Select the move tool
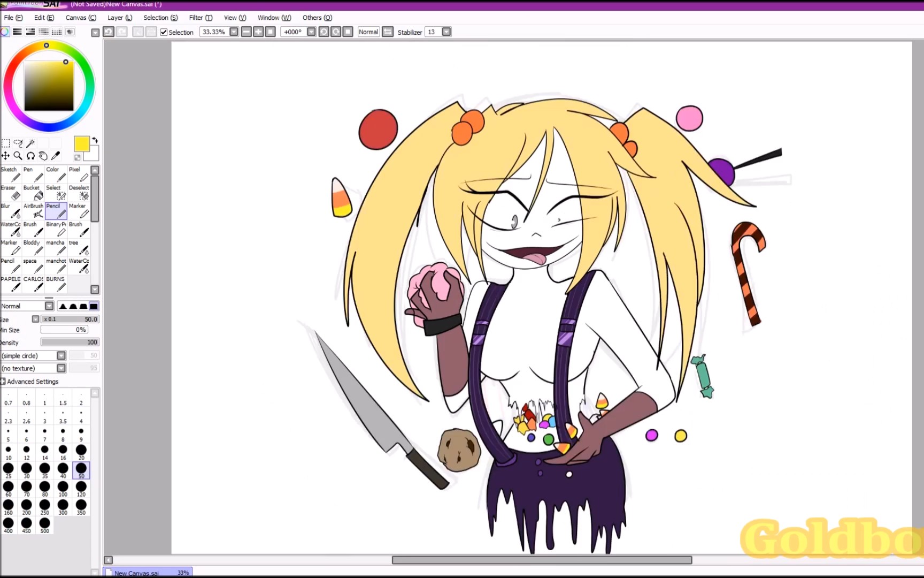 point(5,156)
